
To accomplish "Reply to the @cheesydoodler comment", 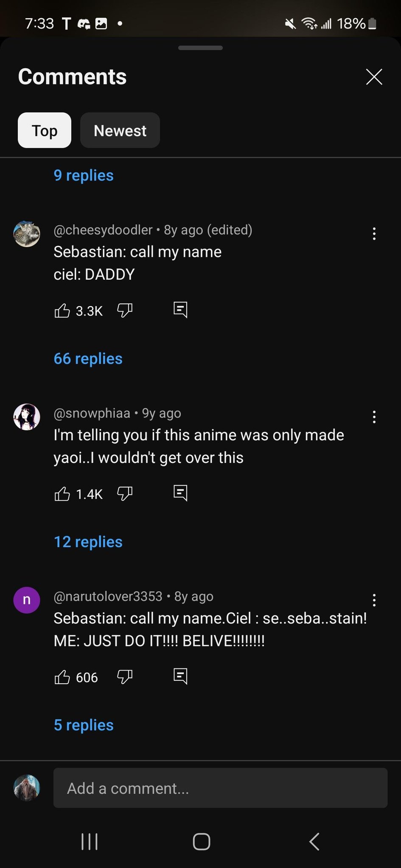I will click(x=180, y=310).
